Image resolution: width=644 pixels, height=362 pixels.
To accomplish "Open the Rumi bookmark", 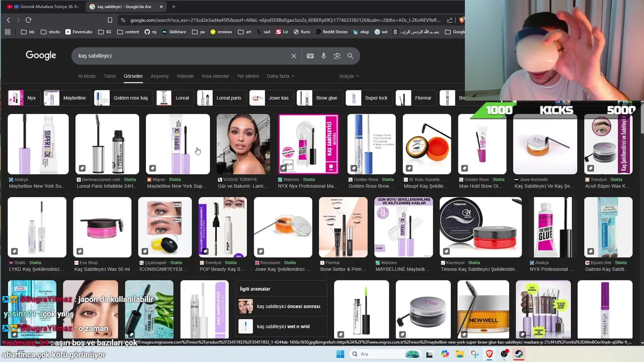I will click(x=301, y=32).
